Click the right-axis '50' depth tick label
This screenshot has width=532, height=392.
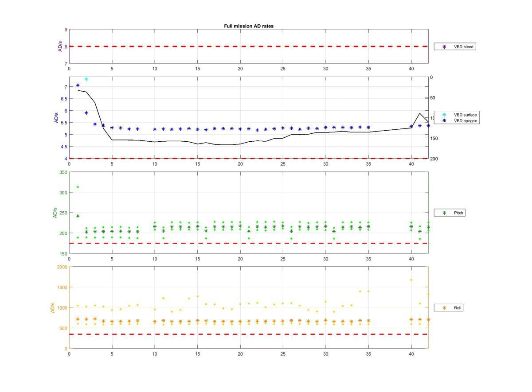[433, 98]
